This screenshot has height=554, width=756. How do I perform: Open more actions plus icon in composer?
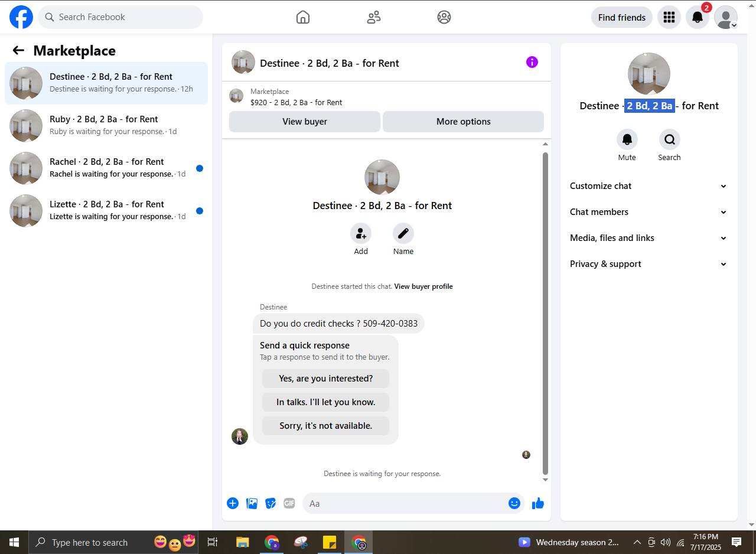tap(233, 503)
